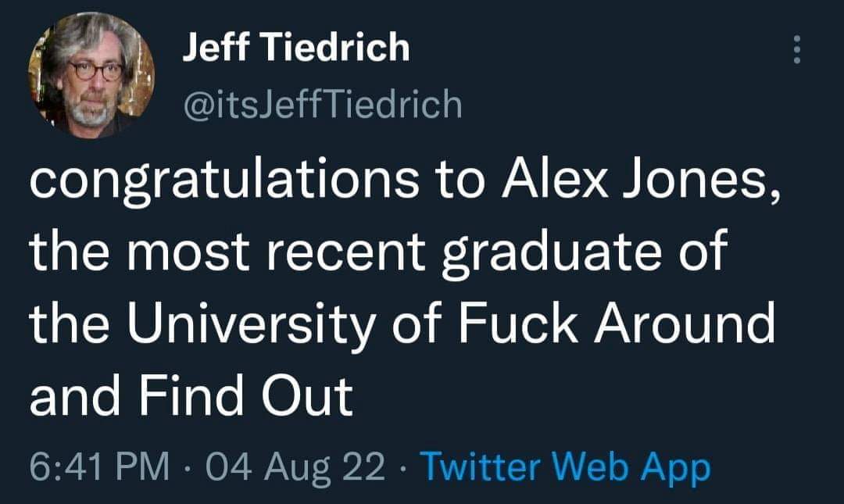Click the @itsJeffTiedrich handle
Screen dimensions: 844x504
coord(321,103)
